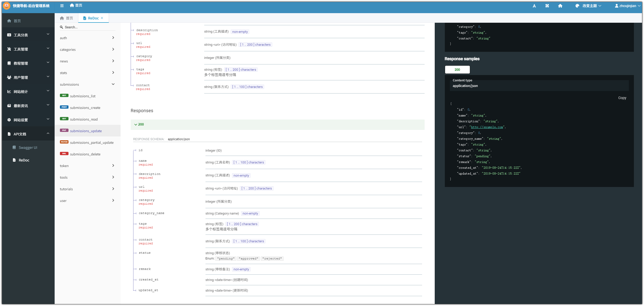Open Swagger UI from sidebar
This screenshot has height=306, width=644.
[x=28, y=148]
